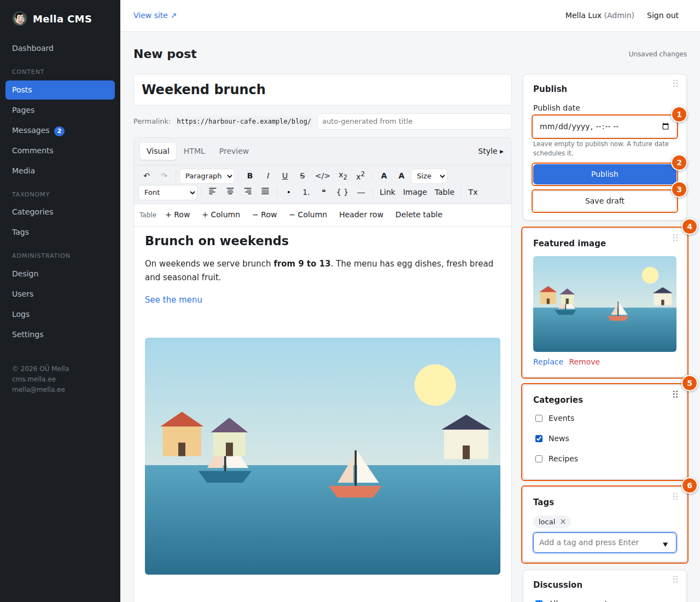This screenshot has width=700, height=602.
Task: Apply superscript formatting
Action: 360,176
